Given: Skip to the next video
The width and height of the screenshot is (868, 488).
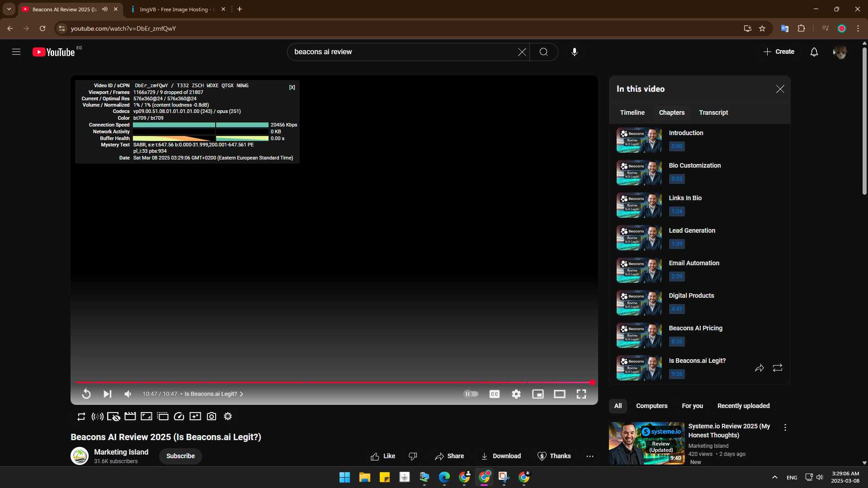Looking at the screenshot, I should tap(107, 394).
